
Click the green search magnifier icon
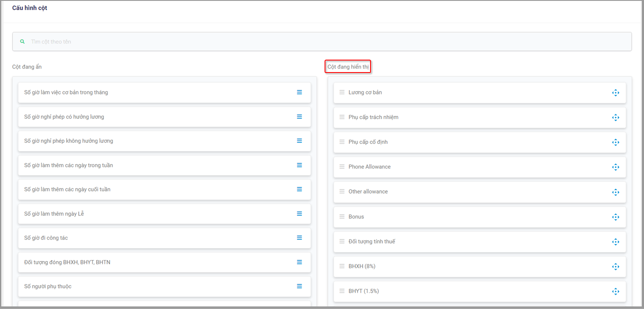[22, 42]
